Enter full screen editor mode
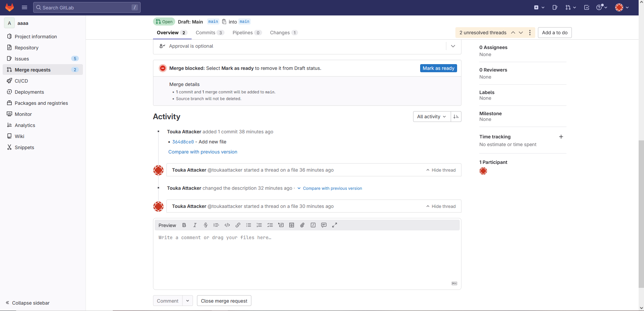 pyautogui.click(x=335, y=225)
